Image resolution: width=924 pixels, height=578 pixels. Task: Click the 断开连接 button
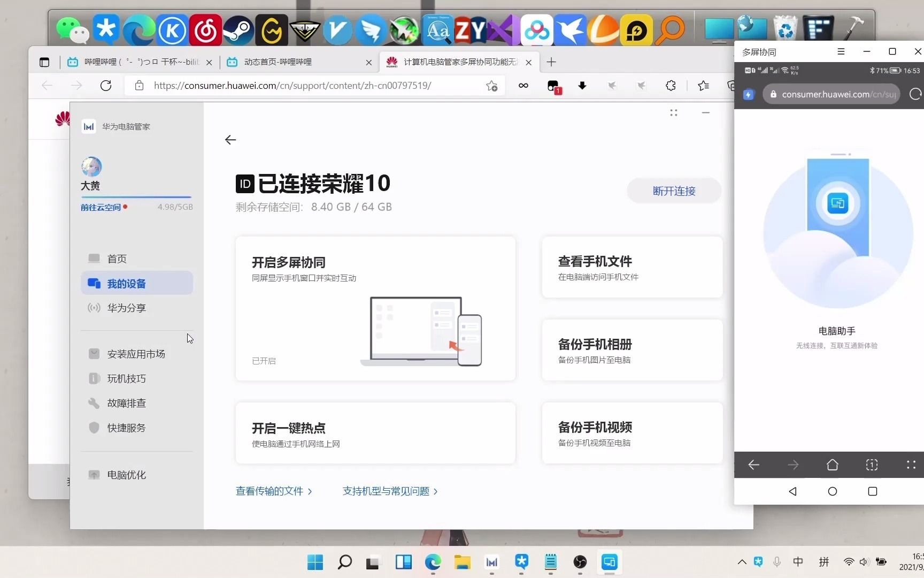tap(674, 191)
